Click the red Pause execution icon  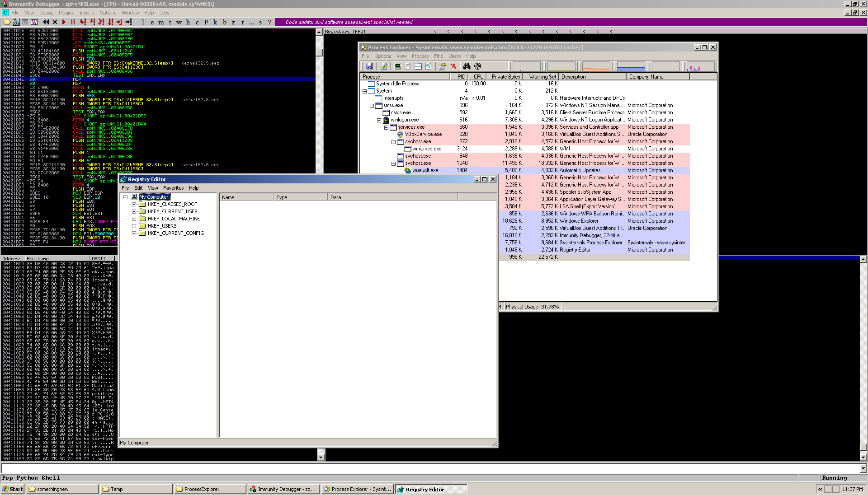pyautogui.click(x=73, y=22)
